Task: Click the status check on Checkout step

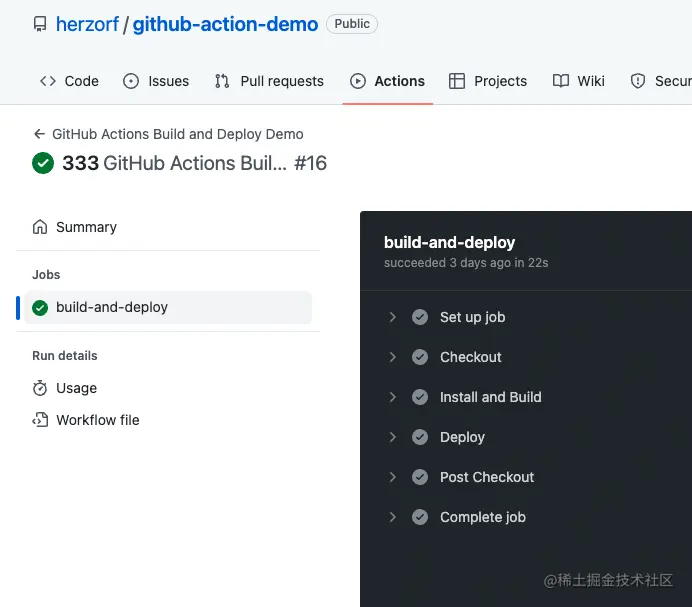Action: (420, 357)
